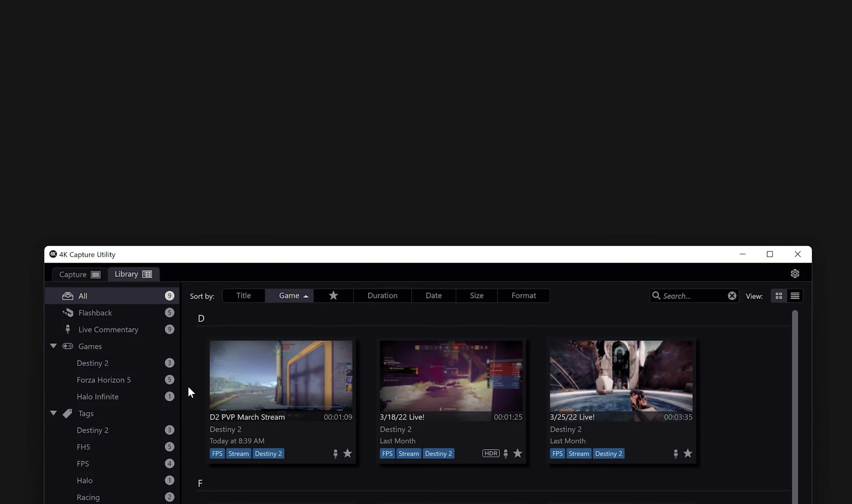Open the Flashback category in the sidebar
Image resolution: width=852 pixels, height=504 pixels.
95,312
